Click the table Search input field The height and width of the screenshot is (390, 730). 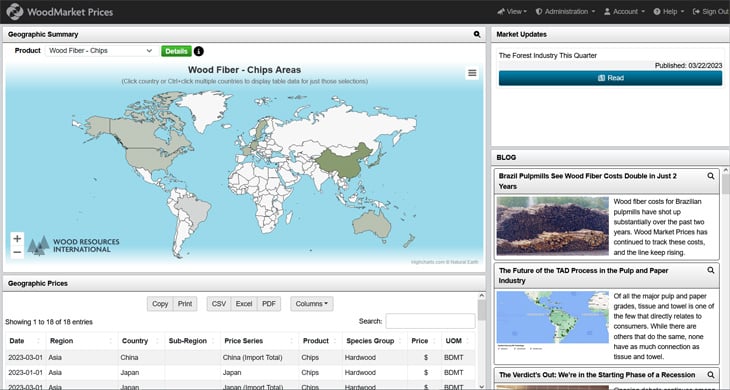pyautogui.click(x=430, y=321)
